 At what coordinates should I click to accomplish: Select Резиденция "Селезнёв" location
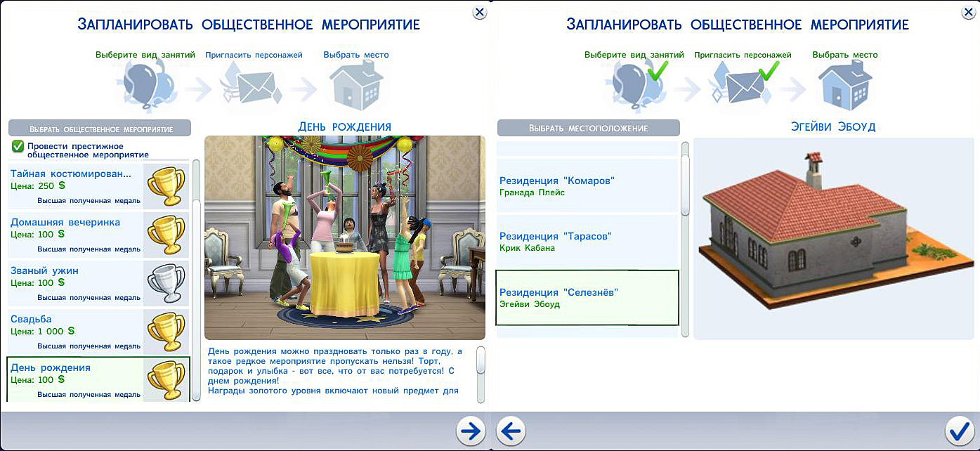tap(587, 298)
